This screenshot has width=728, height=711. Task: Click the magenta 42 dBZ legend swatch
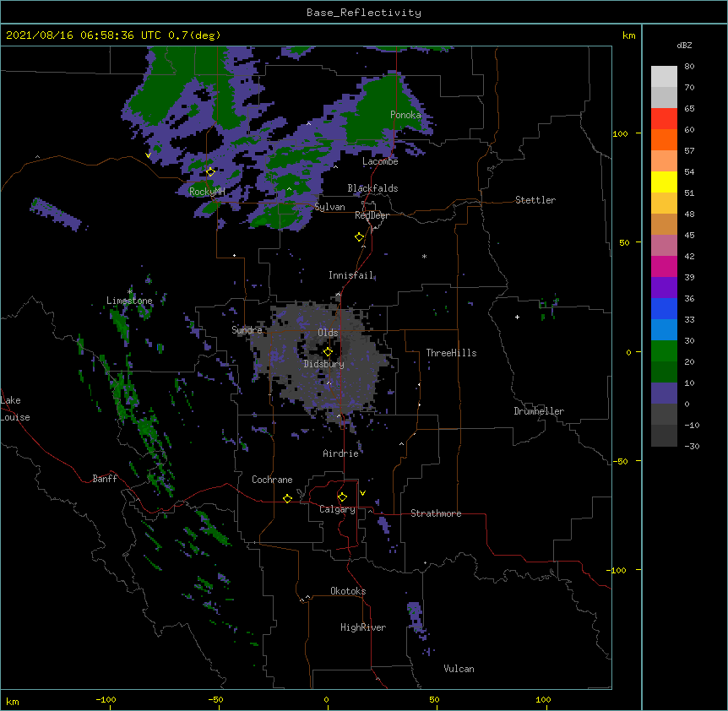664,266
